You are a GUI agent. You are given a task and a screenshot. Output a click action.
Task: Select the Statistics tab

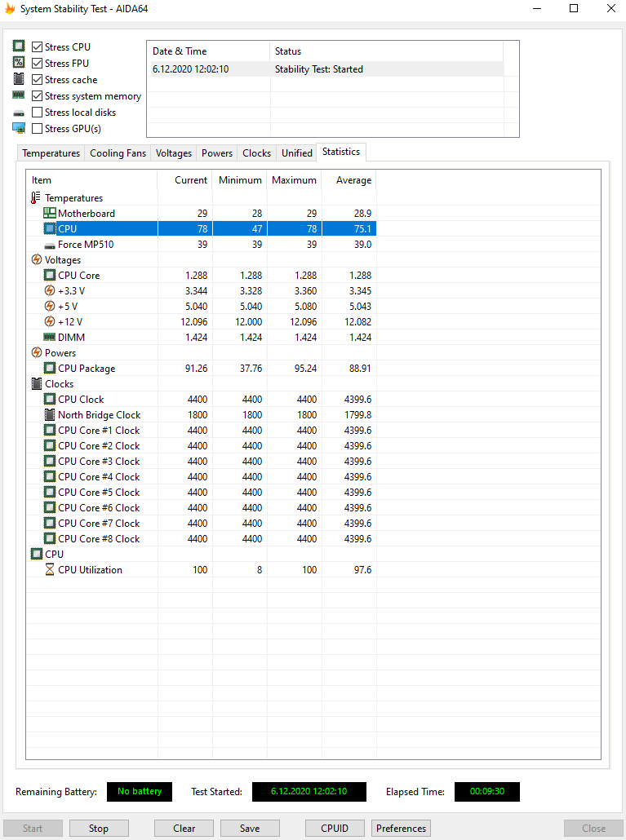[x=341, y=153]
